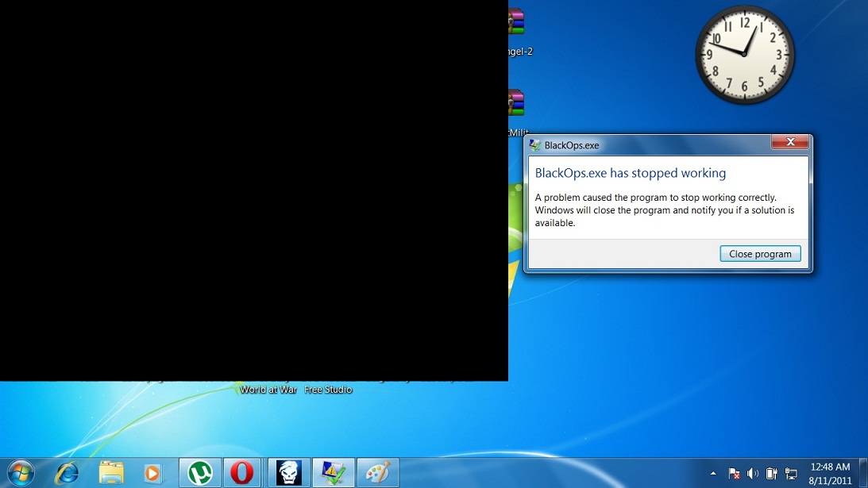Viewport: 868px width, 488px height.
Task: Open the Windows Start menu
Action: (x=21, y=473)
